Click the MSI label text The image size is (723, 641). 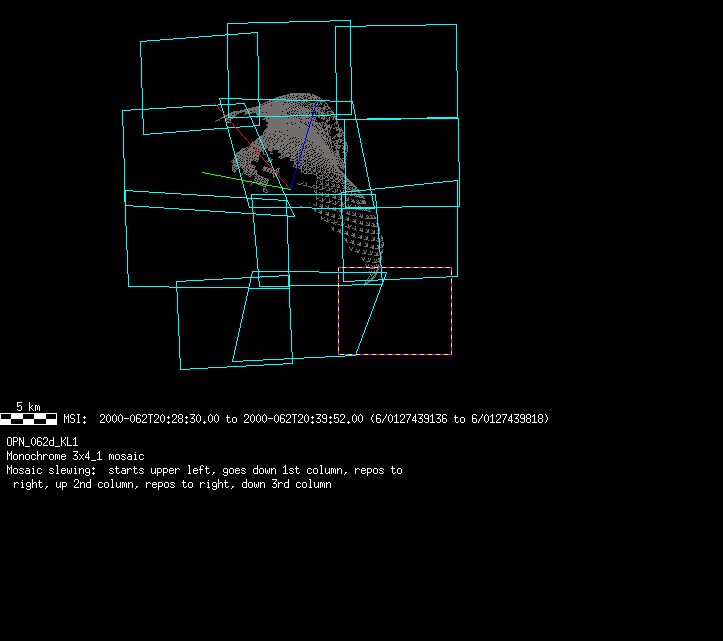click(x=75, y=419)
